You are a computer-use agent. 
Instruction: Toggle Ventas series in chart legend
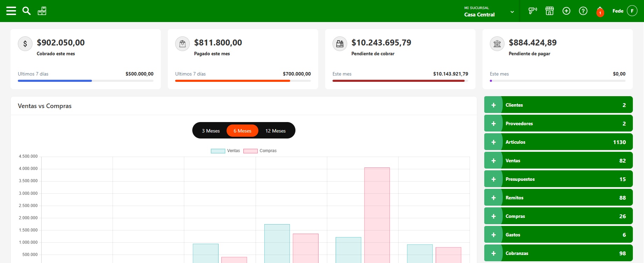coord(226,151)
